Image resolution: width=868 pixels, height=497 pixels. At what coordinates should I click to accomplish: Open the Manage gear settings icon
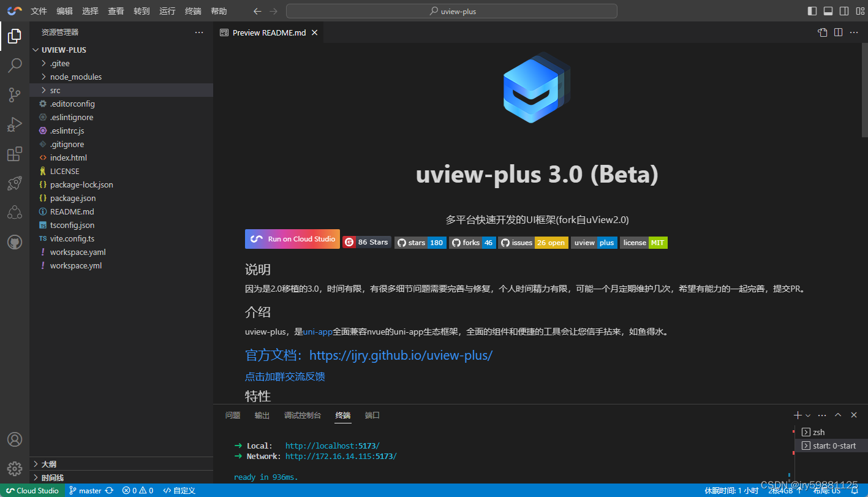click(15, 469)
